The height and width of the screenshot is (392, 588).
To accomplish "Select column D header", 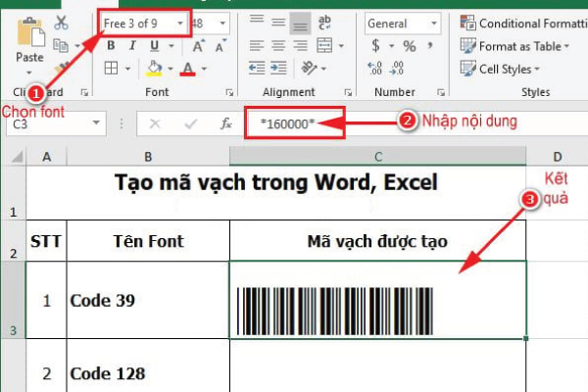I will (x=558, y=157).
